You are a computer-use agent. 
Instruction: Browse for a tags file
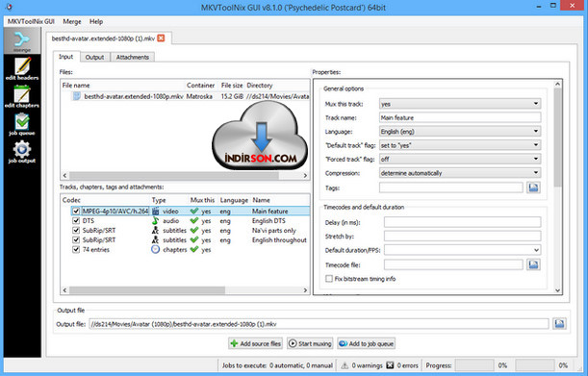533,188
